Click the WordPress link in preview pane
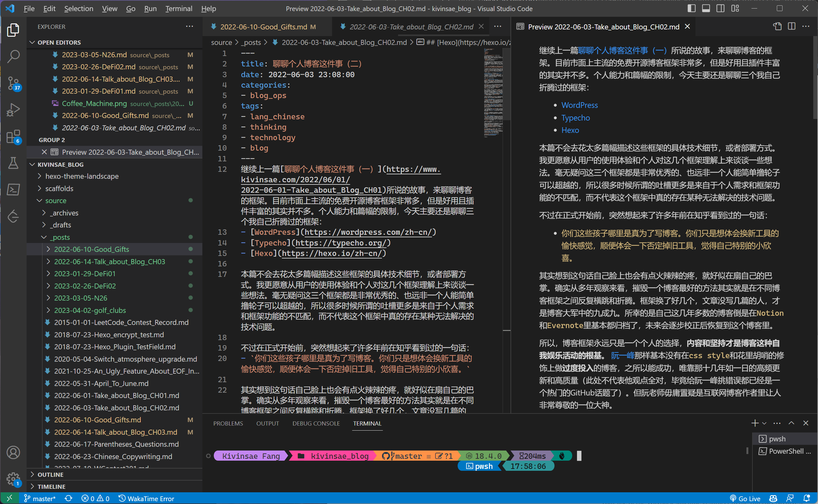 pyautogui.click(x=579, y=104)
